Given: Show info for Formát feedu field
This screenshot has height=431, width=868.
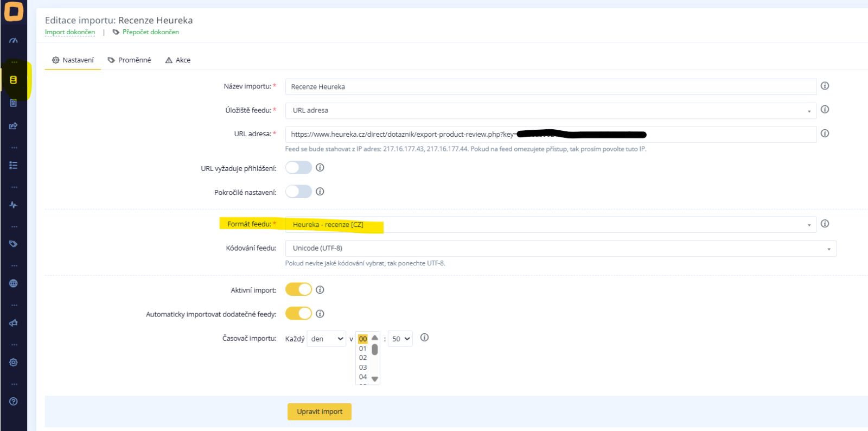Looking at the screenshot, I should coord(825,224).
